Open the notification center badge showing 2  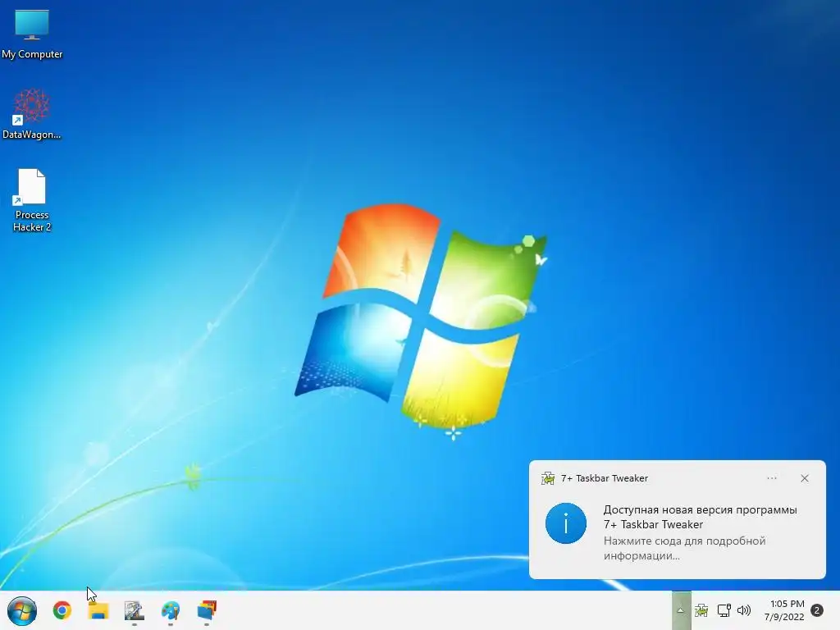pyautogui.click(x=817, y=610)
